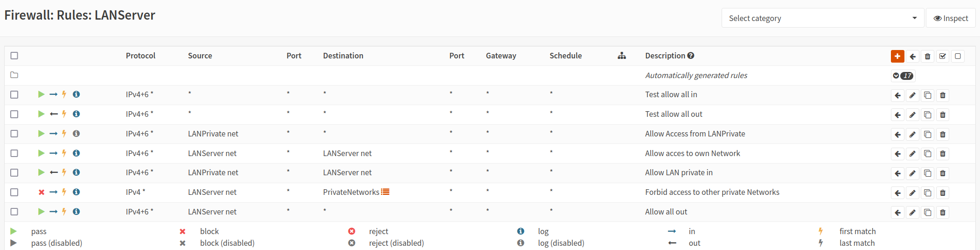Toggle the block icon on the Forbid rule
980x250 pixels.
pos(42,192)
